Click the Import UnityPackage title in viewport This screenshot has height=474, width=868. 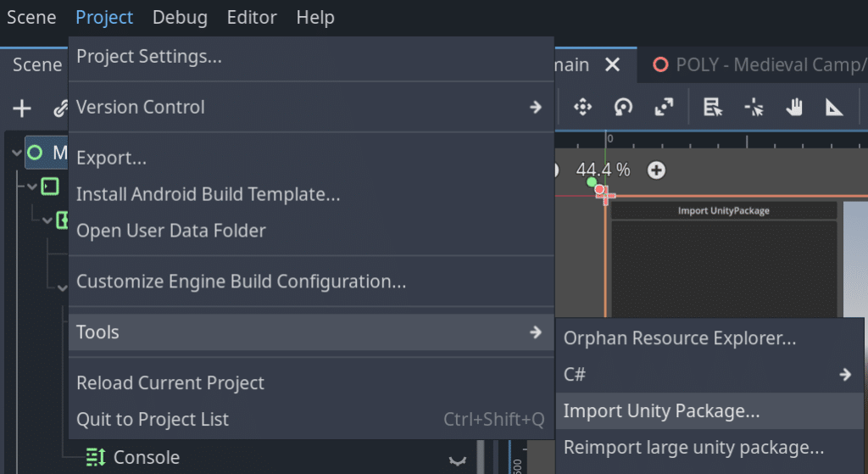coord(724,210)
